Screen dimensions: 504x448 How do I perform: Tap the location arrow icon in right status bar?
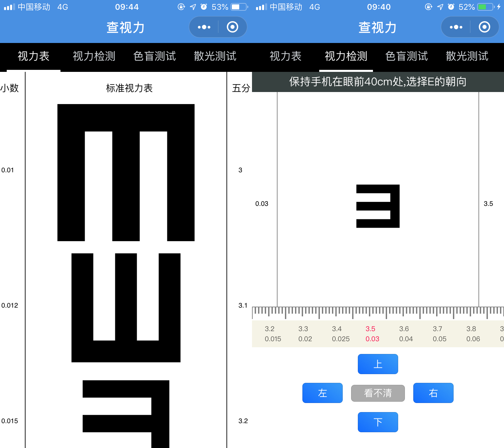[x=440, y=7]
